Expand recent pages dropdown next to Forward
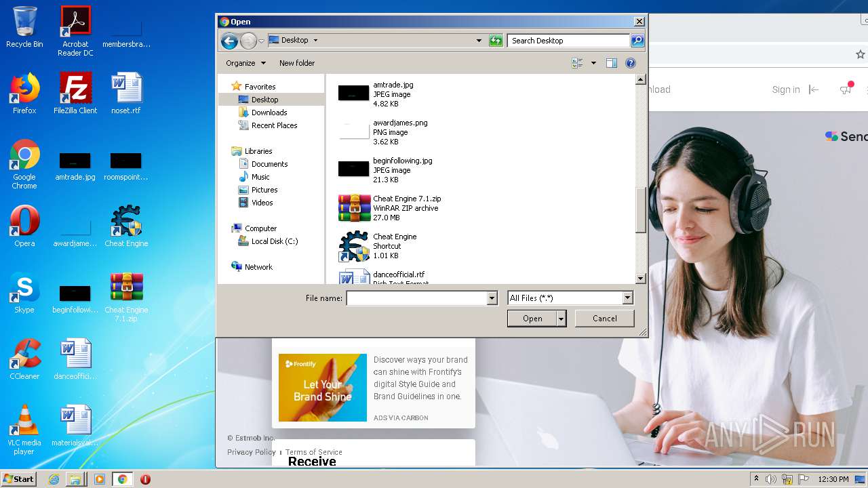Viewport: 868px width, 488px height. point(261,41)
